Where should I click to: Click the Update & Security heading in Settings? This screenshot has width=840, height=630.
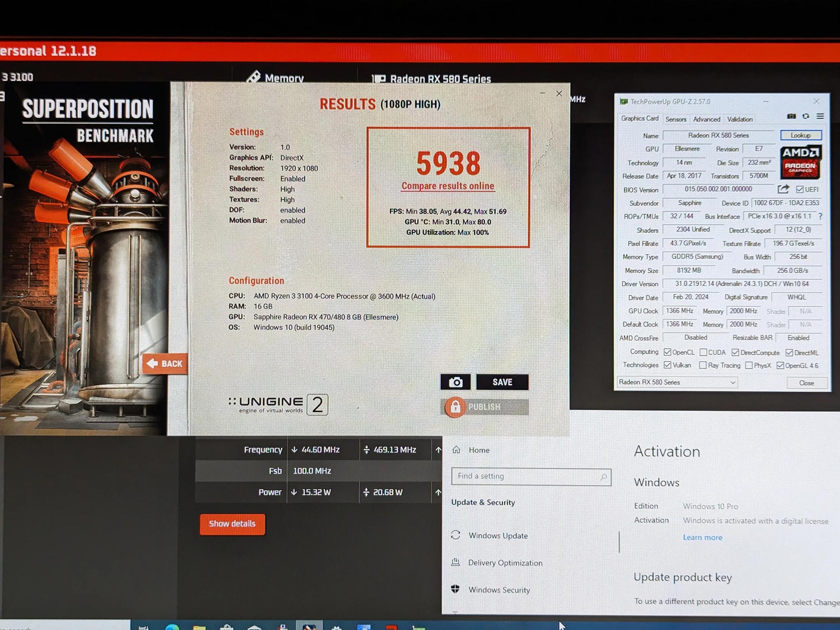[x=483, y=502]
